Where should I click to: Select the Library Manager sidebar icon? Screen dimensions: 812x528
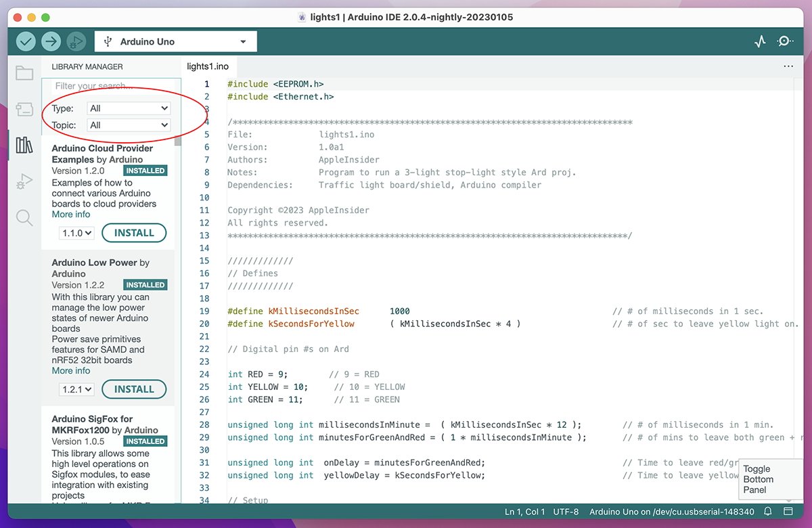(x=24, y=145)
